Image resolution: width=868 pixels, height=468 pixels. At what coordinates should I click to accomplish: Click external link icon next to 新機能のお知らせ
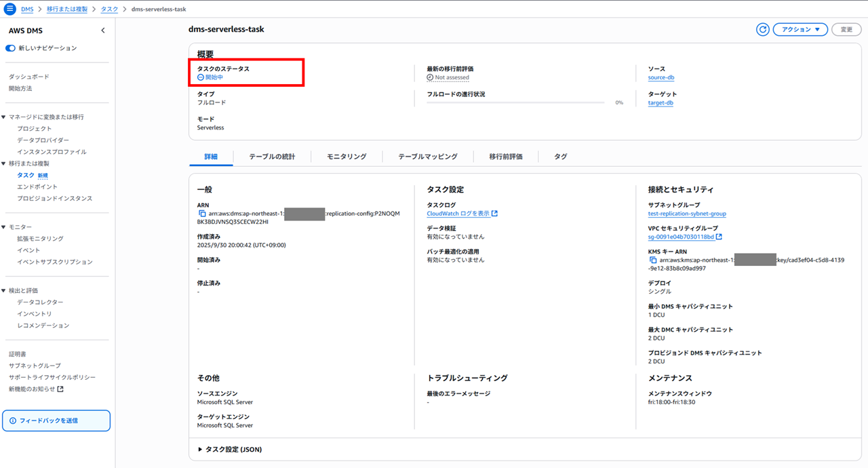(60, 389)
